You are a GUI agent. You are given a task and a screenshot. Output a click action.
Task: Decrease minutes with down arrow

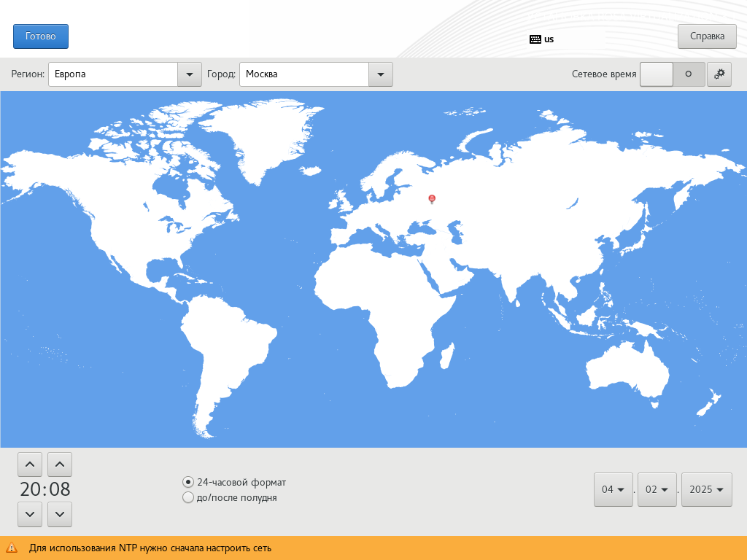(x=60, y=514)
